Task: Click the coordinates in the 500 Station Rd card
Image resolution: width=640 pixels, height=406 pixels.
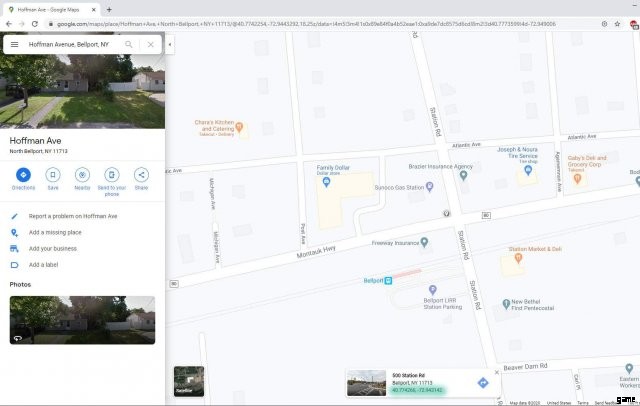Action: [420, 389]
